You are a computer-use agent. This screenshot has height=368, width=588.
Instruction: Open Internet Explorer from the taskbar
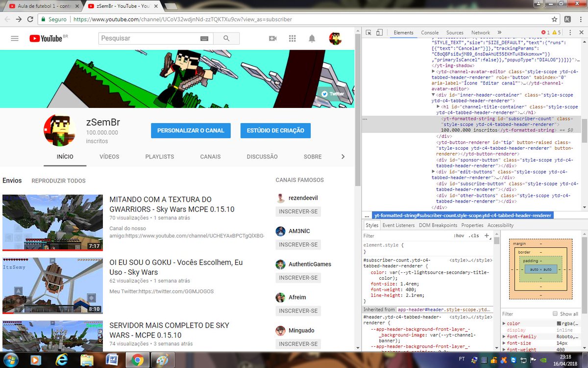point(61,360)
